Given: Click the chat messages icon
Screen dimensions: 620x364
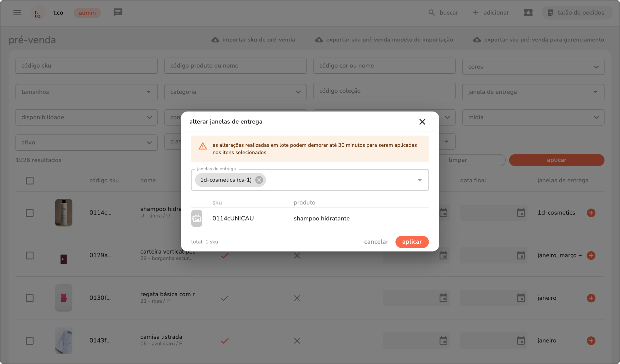Looking at the screenshot, I should pyautogui.click(x=118, y=13).
